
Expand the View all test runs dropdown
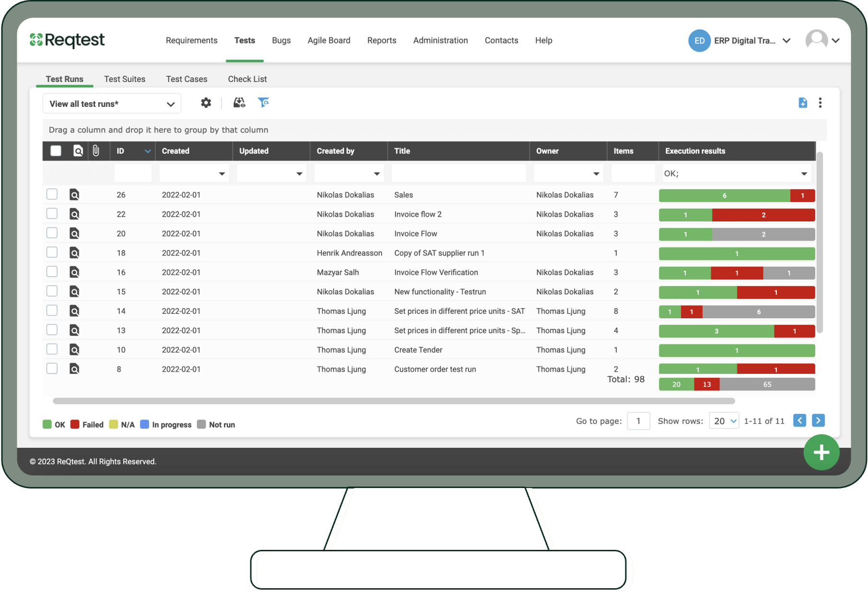tap(112, 104)
